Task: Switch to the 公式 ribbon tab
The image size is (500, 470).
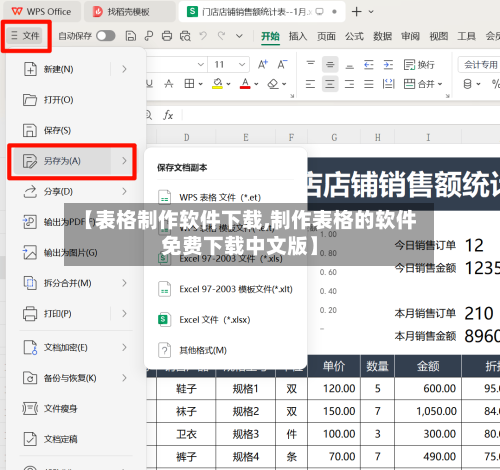Action: [354, 36]
